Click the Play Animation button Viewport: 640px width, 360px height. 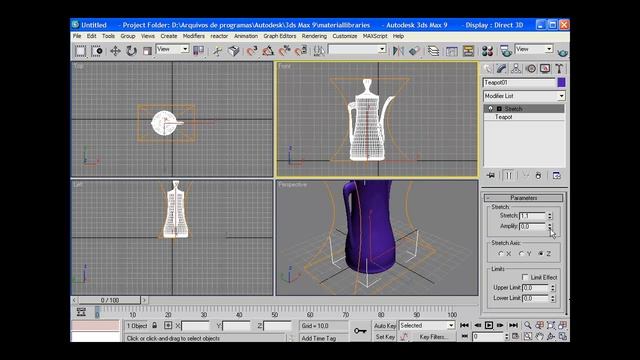(489, 325)
